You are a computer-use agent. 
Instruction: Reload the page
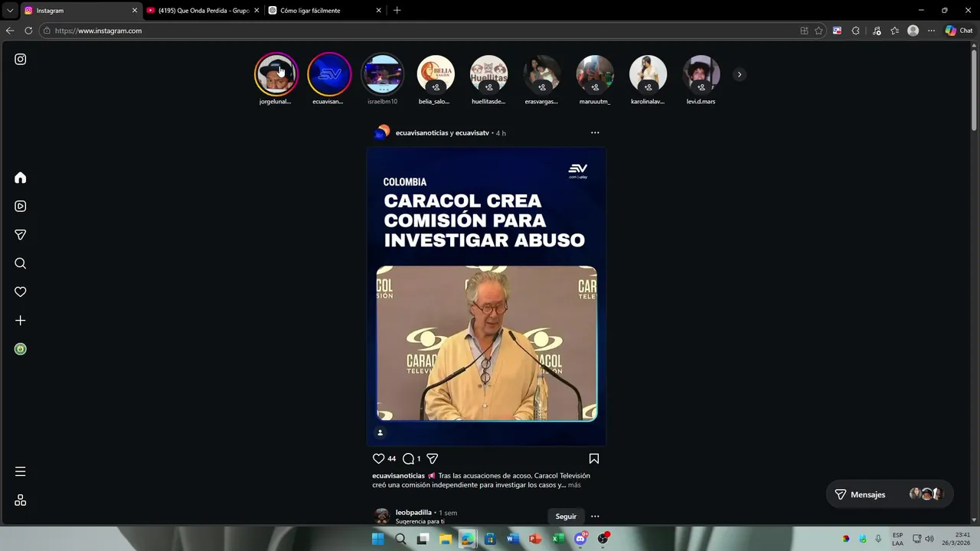tap(28, 31)
